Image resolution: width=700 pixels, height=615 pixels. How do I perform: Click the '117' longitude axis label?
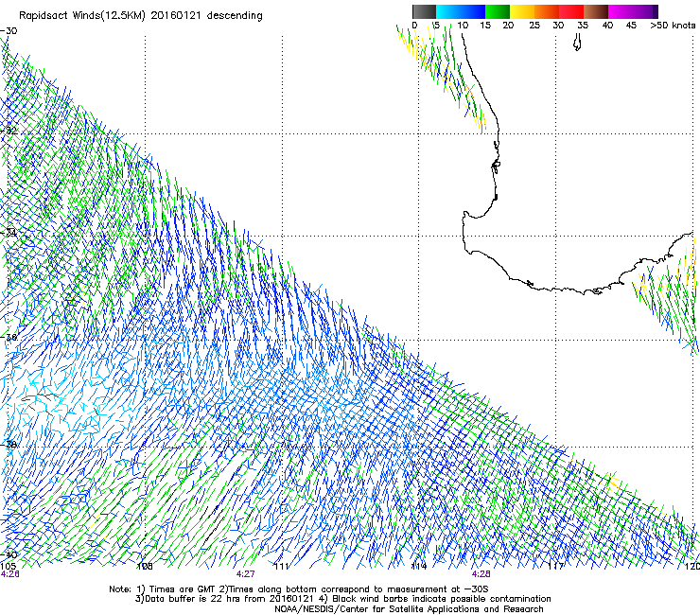555,567
